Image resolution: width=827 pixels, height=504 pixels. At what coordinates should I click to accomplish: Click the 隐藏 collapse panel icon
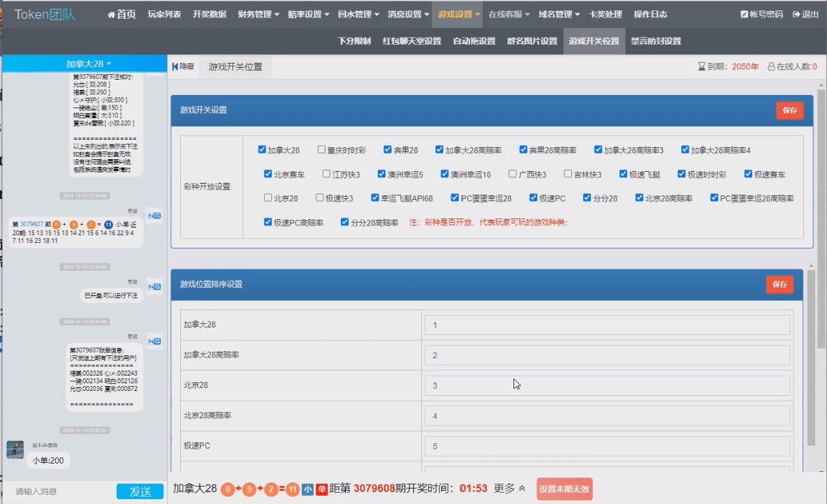(175, 67)
